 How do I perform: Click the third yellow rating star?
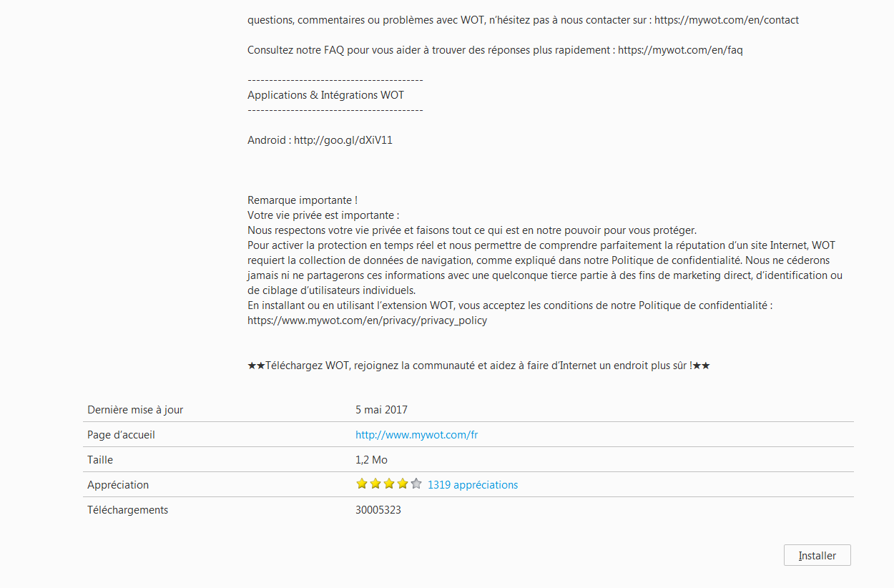pos(389,484)
